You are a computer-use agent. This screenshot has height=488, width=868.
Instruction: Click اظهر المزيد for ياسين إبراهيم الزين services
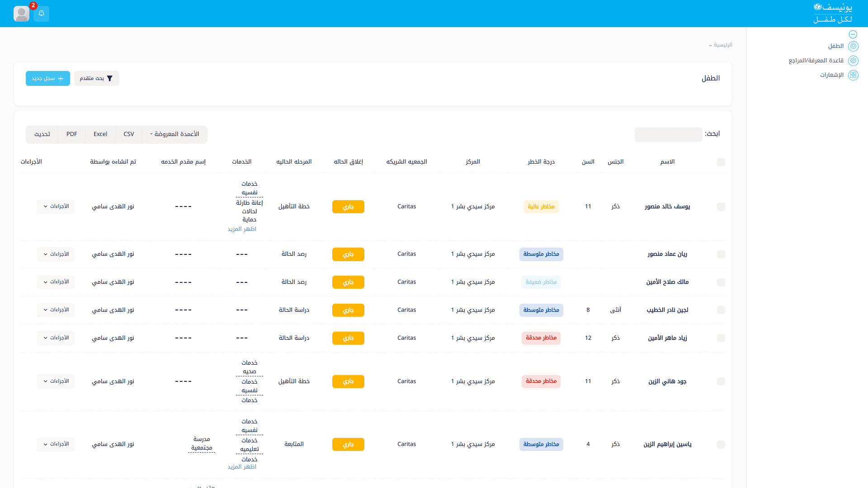point(242,467)
